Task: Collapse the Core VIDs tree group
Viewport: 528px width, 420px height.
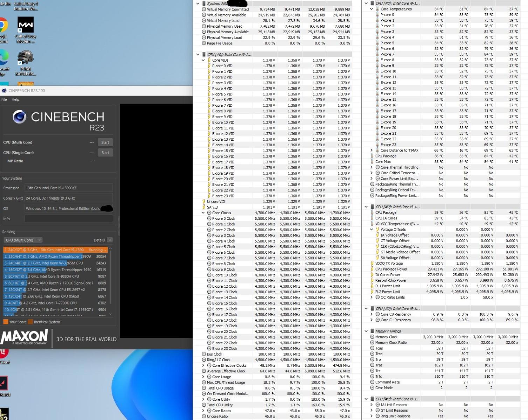Action: [203, 60]
